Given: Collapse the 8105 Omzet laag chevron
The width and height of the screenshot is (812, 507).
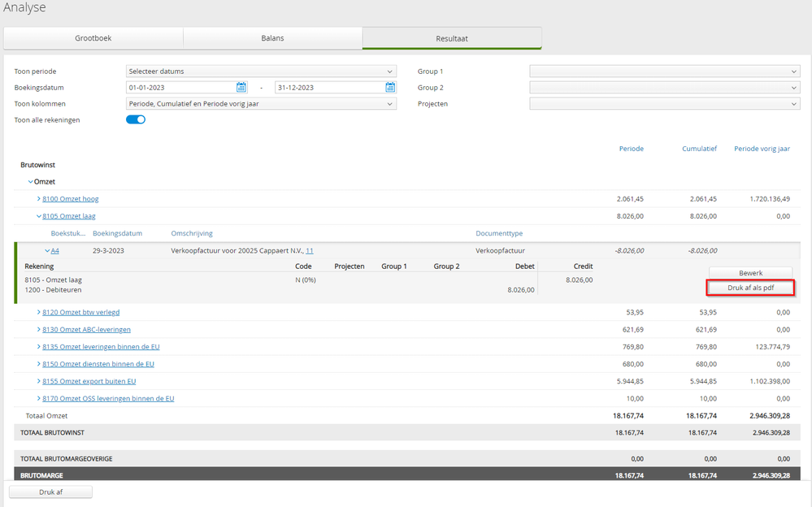Looking at the screenshot, I should (x=39, y=216).
